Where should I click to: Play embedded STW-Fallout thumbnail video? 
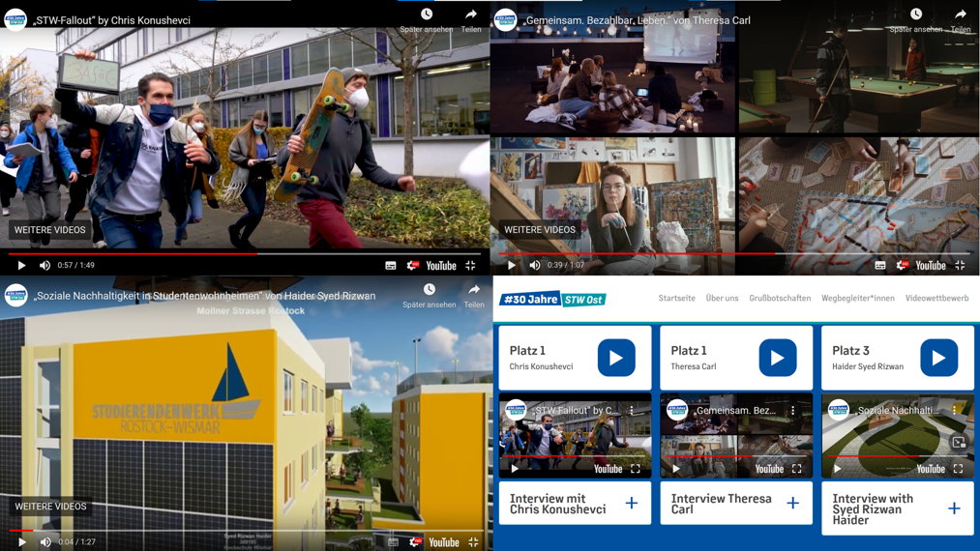point(515,469)
